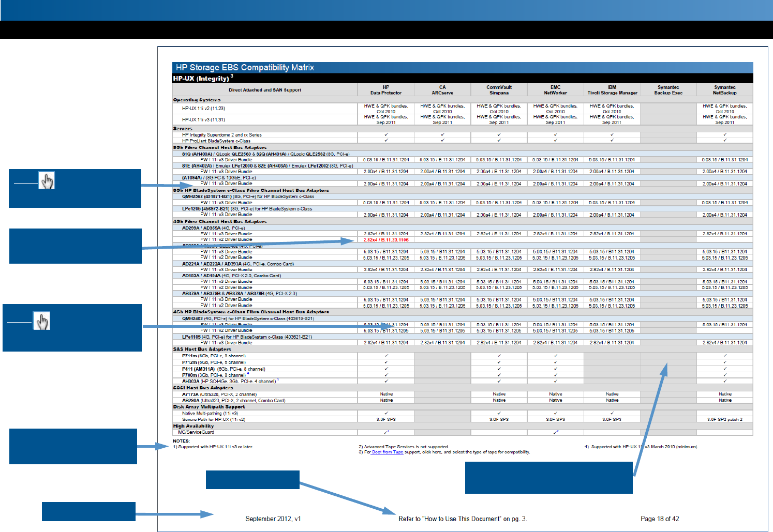773x532 pixels.
Task: Select the LPe1105 BladeSystem adapter row
Action: point(247,337)
